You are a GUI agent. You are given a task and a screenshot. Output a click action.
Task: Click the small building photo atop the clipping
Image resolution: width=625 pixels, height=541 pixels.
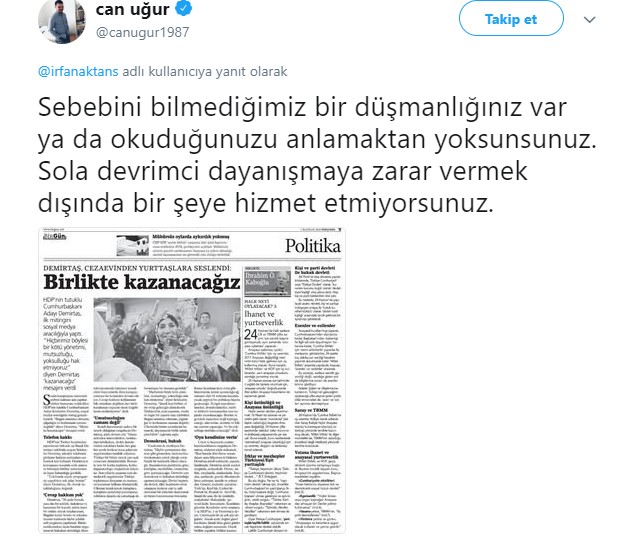[x=133, y=246]
